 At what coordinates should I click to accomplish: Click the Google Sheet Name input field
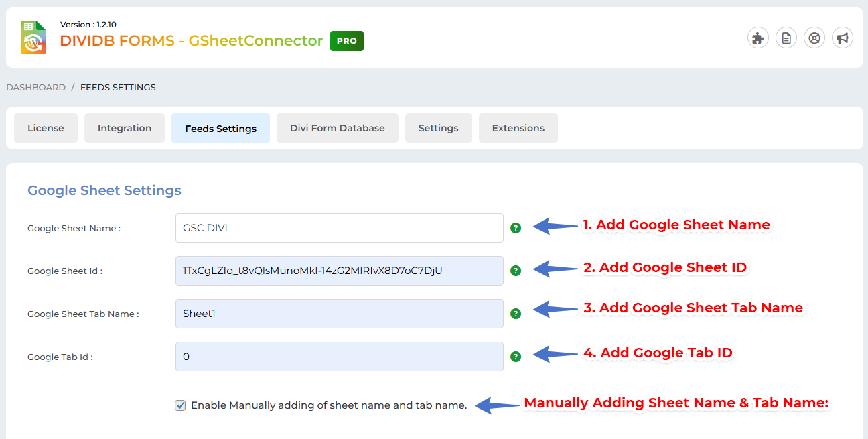339,228
